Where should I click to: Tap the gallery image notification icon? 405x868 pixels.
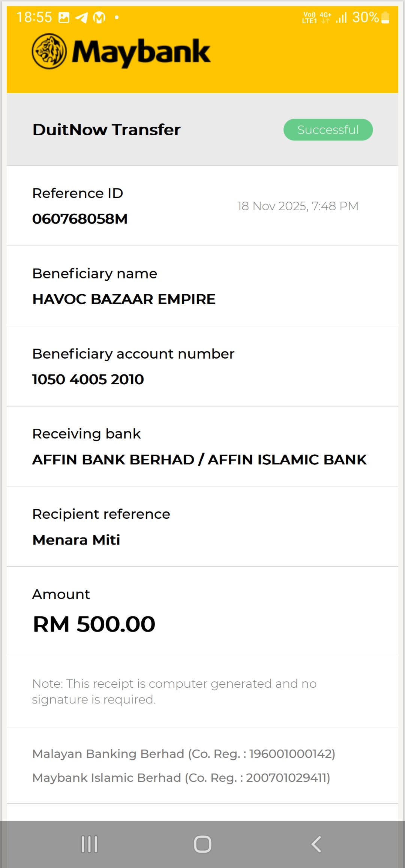click(64, 18)
